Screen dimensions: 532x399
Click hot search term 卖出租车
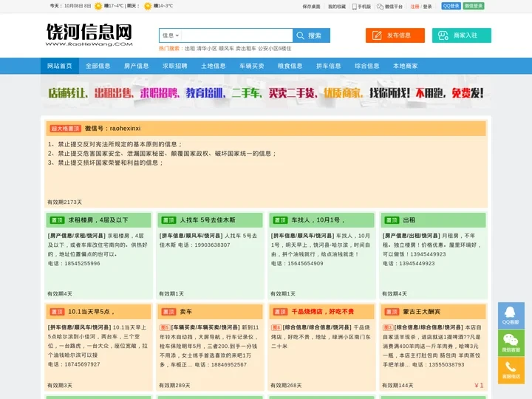coord(246,49)
